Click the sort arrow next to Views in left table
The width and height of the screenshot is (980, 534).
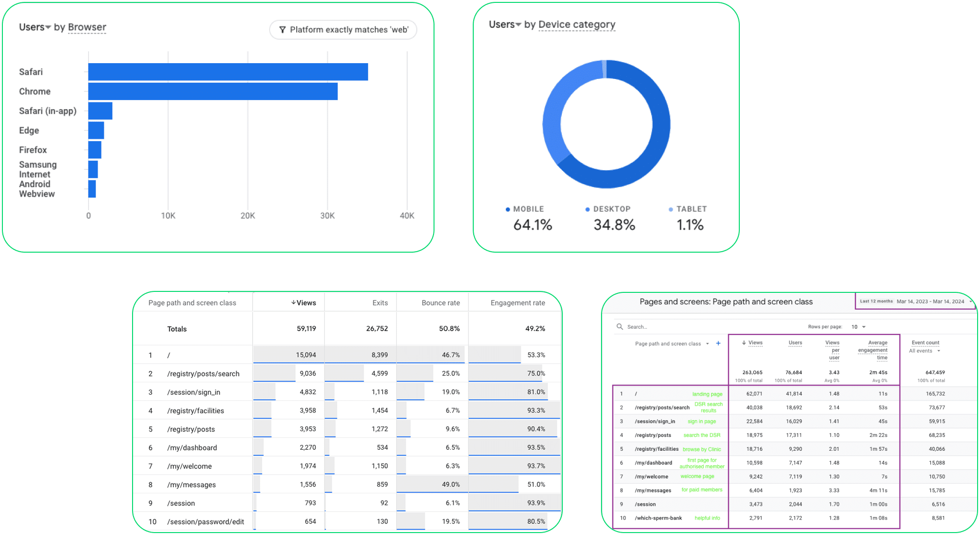click(x=293, y=302)
